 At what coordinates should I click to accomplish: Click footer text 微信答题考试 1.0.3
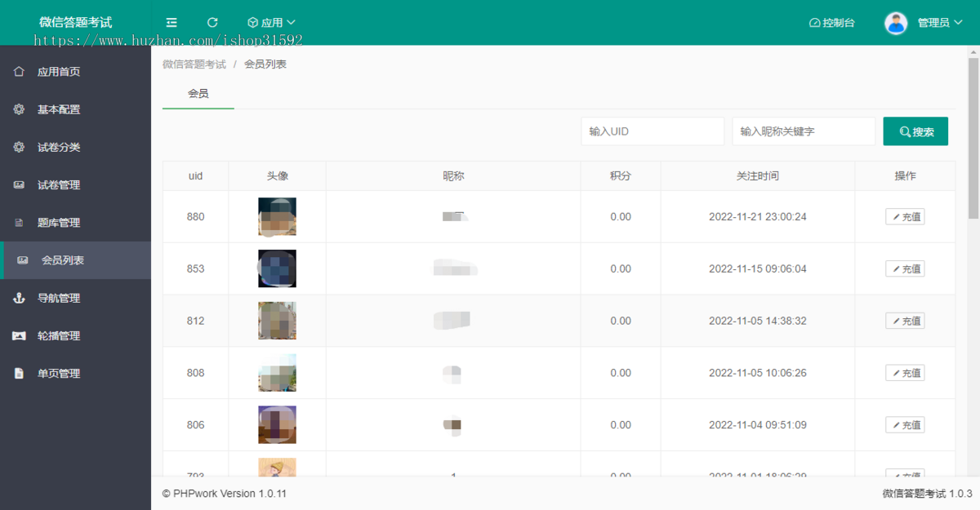(x=927, y=494)
